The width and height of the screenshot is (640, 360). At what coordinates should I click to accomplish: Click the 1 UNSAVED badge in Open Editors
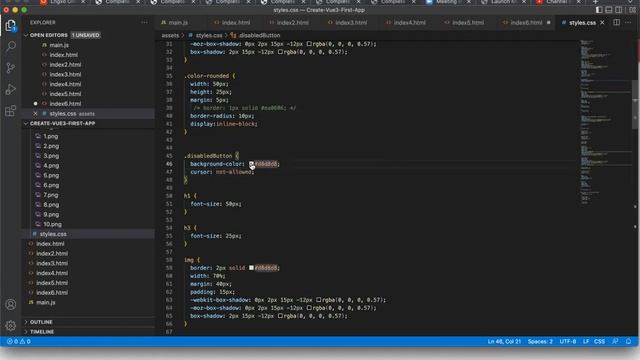(x=86, y=35)
